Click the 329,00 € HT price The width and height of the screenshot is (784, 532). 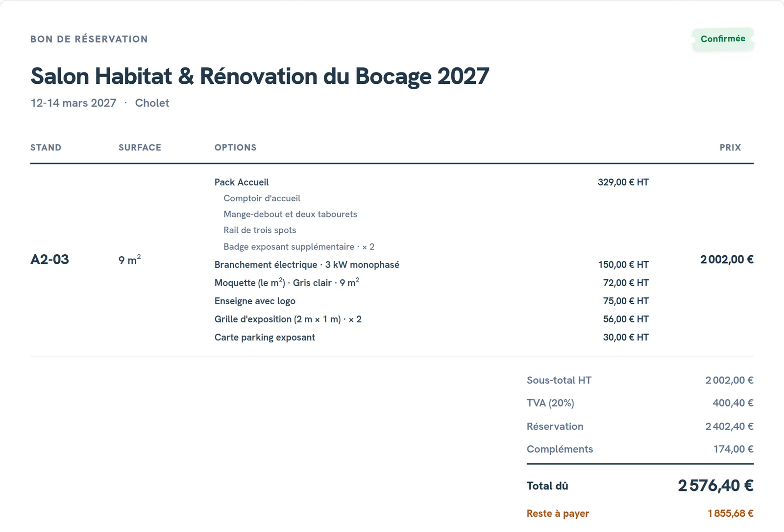623,182
